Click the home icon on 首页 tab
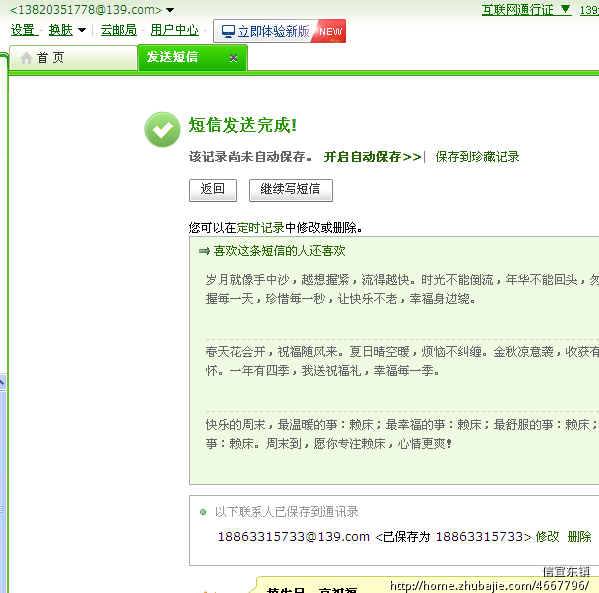 tap(26, 58)
